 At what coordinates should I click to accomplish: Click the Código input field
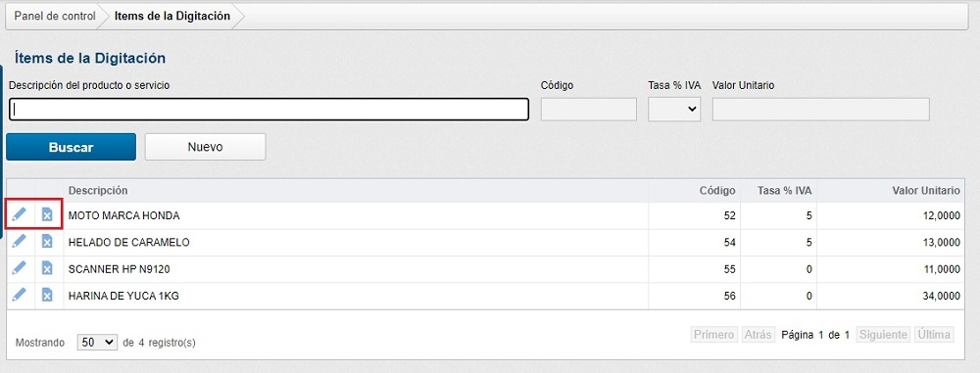pyautogui.click(x=589, y=110)
